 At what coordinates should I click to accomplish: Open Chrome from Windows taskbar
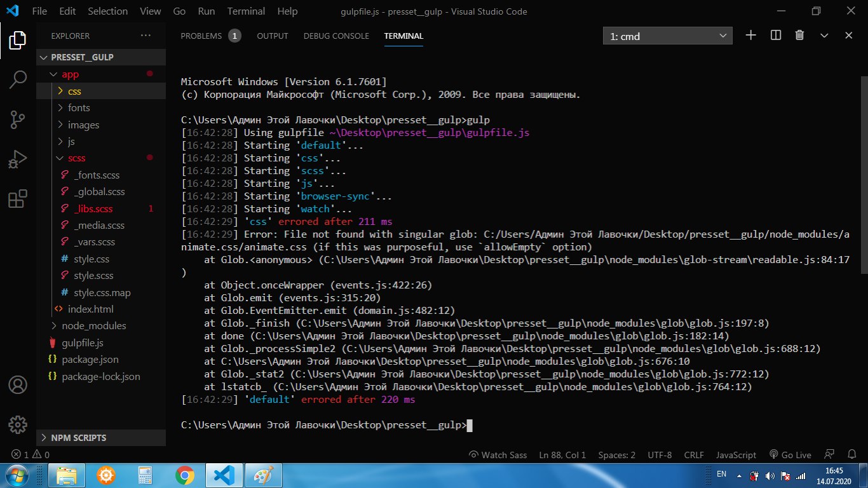click(x=185, y=475)
